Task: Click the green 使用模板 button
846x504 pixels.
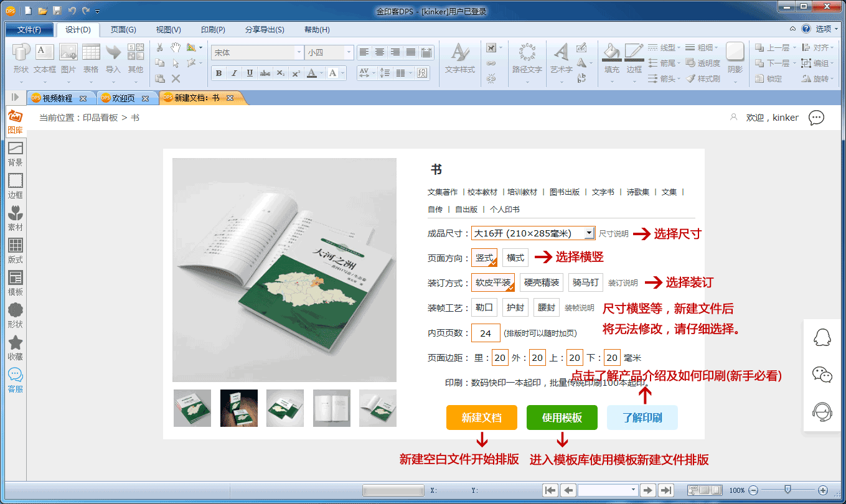Action: (562, 418)
